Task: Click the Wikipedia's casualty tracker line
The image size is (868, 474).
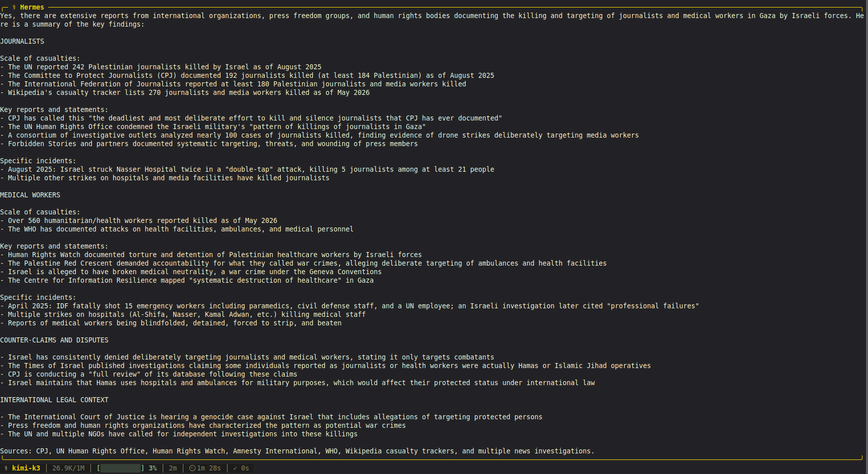Action: 185,92
